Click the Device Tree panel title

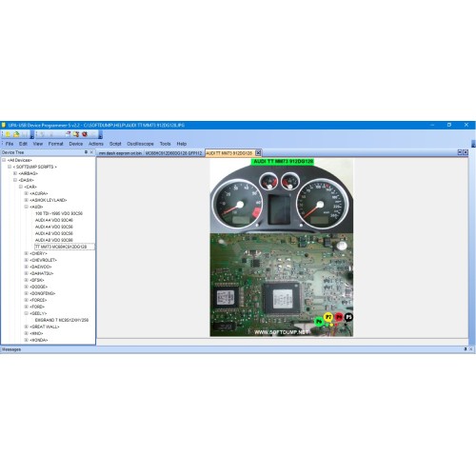pos(12,152)
